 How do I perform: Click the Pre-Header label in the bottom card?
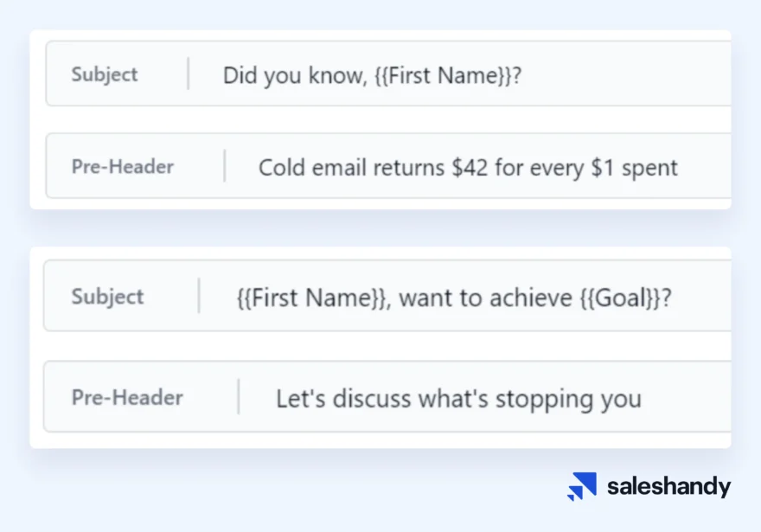coord(127,398)
